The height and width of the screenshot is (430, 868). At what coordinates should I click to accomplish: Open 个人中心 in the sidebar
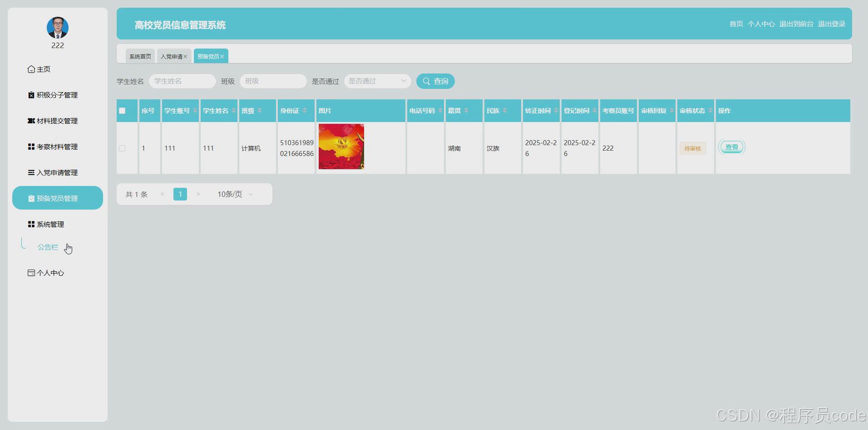click(58, 273)
